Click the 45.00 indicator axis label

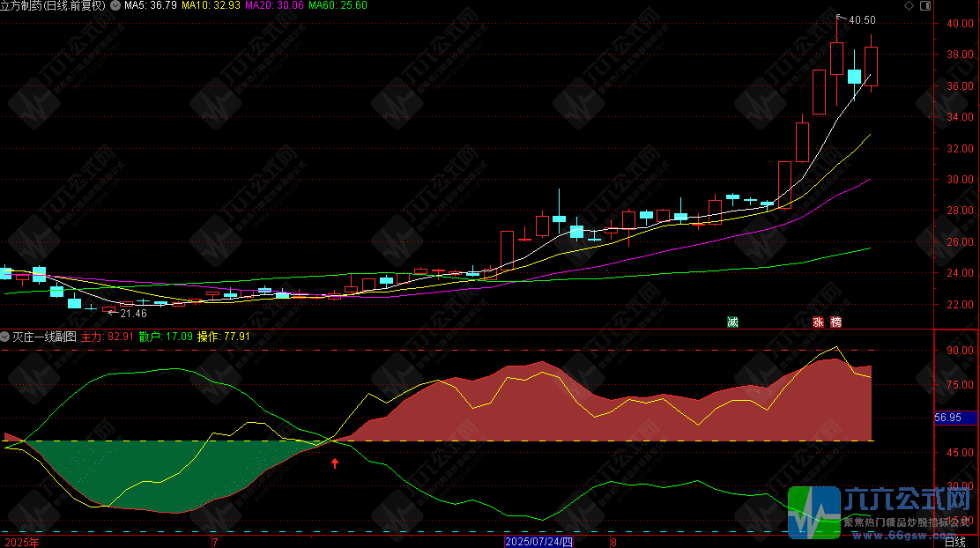pyautogui.click(x=960, y=452)
